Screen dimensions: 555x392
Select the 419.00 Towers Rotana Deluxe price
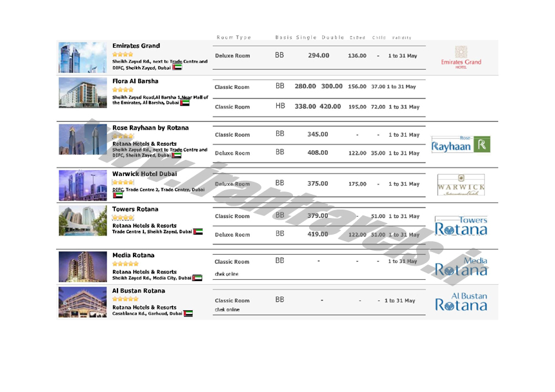(x=318, y=234)
